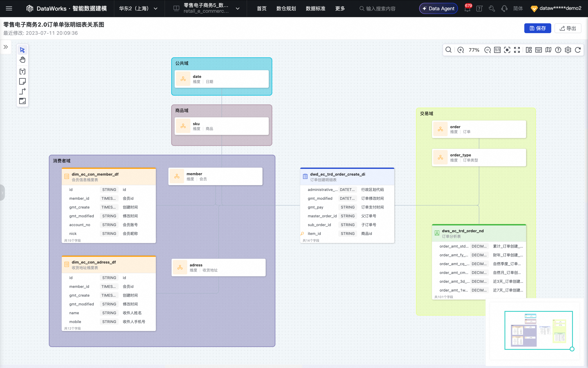Image resolution: width=588 pixels, height=368 pixels.
Task: Open the 华东2（上海） region dropdown
Action: coord(138,9)
